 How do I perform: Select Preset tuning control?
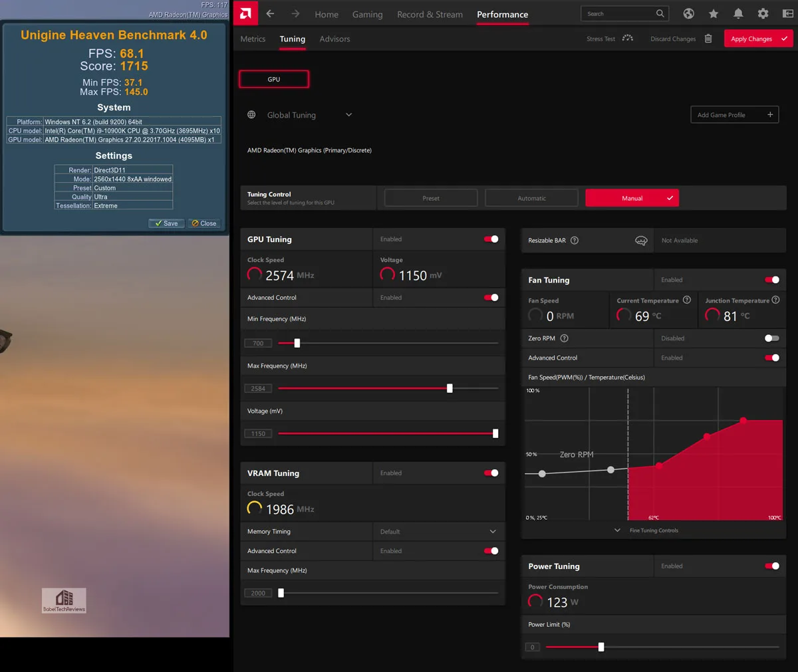pyautogui.click(x=431, y=198)
